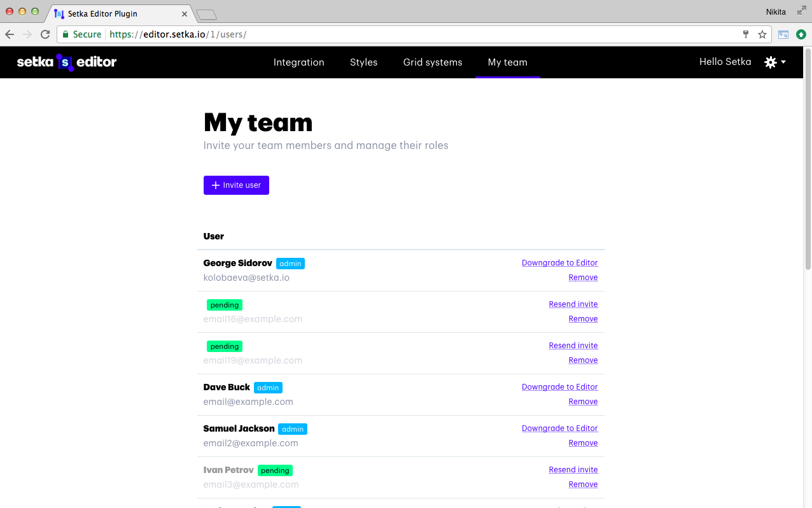Click the email email3@example.com
Screen dimensions: 812x508
[x=251, y=484]
